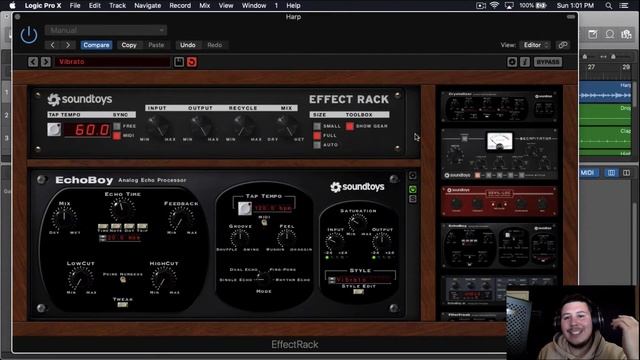Select the Decapitator thumbnail in gear list
This screenshot has height=360, width=640.
coord(500,155)
